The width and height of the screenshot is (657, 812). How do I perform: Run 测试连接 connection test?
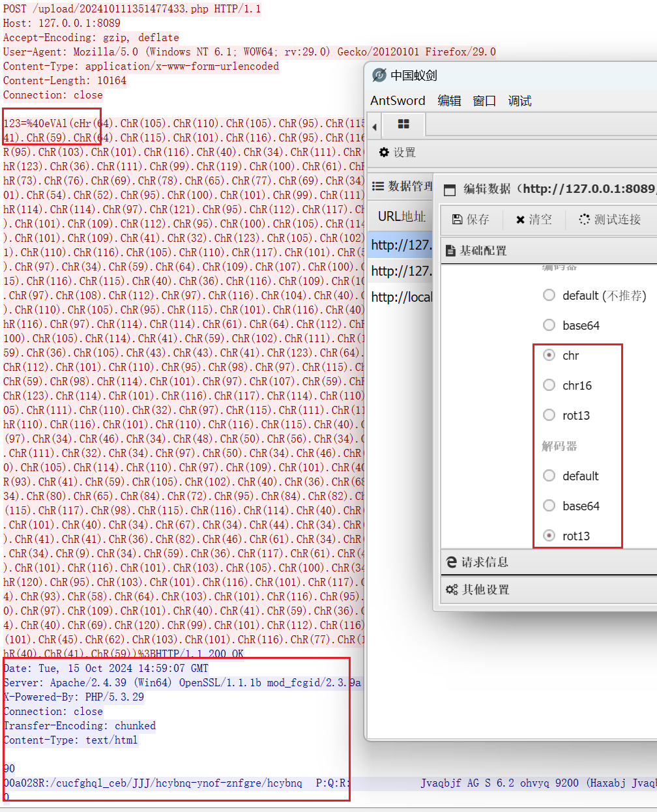click(610, 220)
